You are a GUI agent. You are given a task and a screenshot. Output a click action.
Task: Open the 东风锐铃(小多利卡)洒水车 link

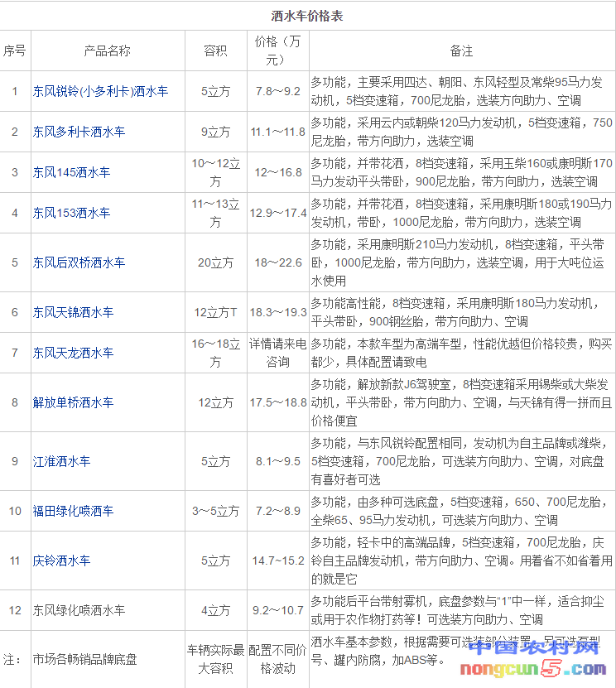(x=100, y=91)
